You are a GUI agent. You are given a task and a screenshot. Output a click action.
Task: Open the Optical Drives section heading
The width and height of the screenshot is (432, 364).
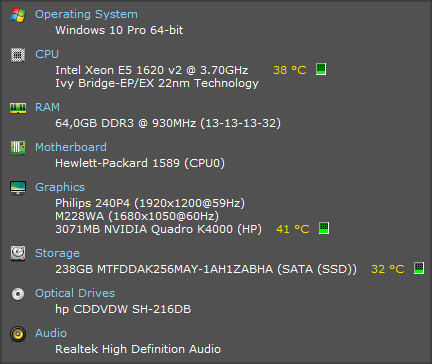click(75, 293)
